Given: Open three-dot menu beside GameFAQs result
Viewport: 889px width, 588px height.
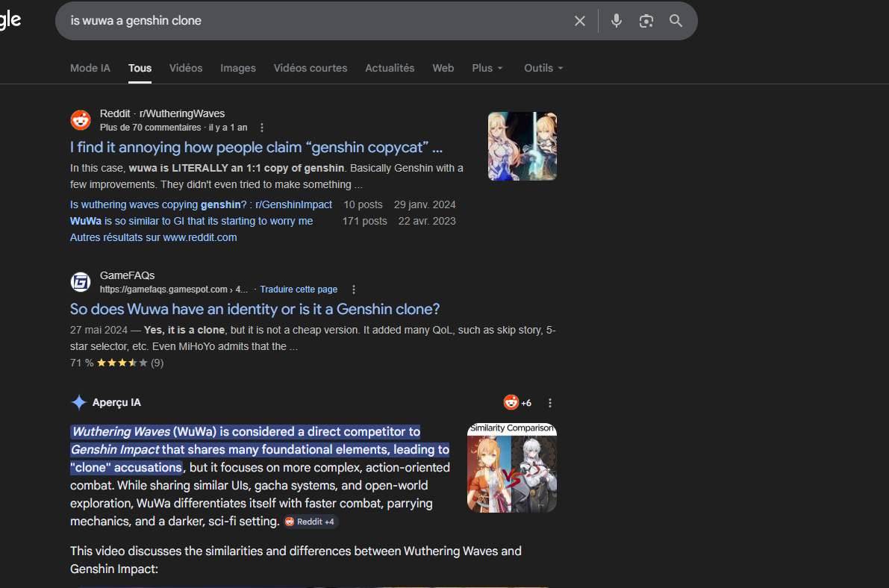Looking at the screenshot, I should (354, 290).
